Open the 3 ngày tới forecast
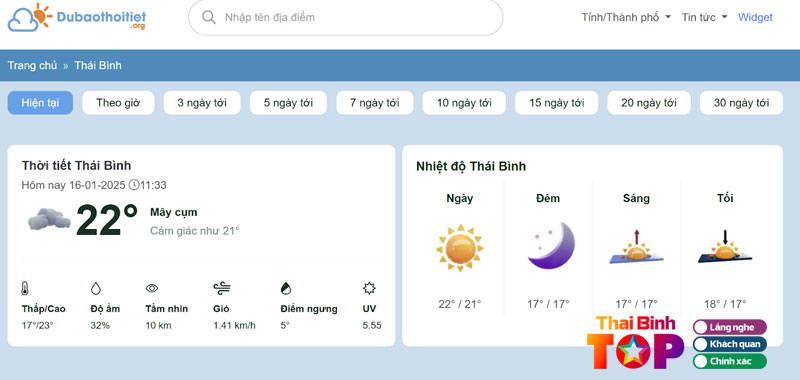 coord(202,103)
